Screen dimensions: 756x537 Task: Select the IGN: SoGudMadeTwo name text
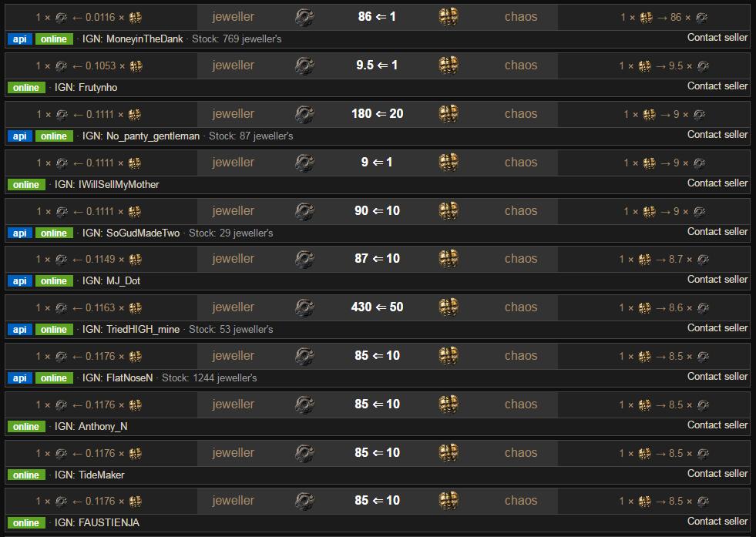(x=131, y=233)
